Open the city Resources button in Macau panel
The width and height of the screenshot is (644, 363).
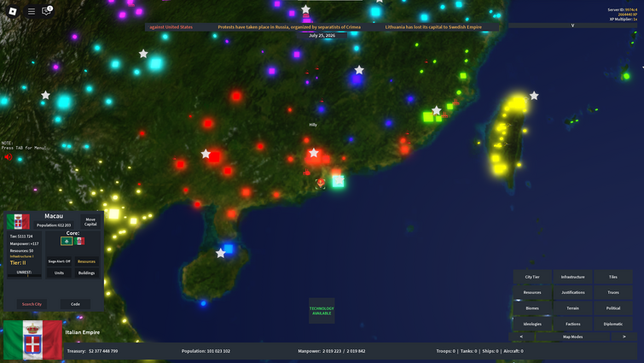86,261
